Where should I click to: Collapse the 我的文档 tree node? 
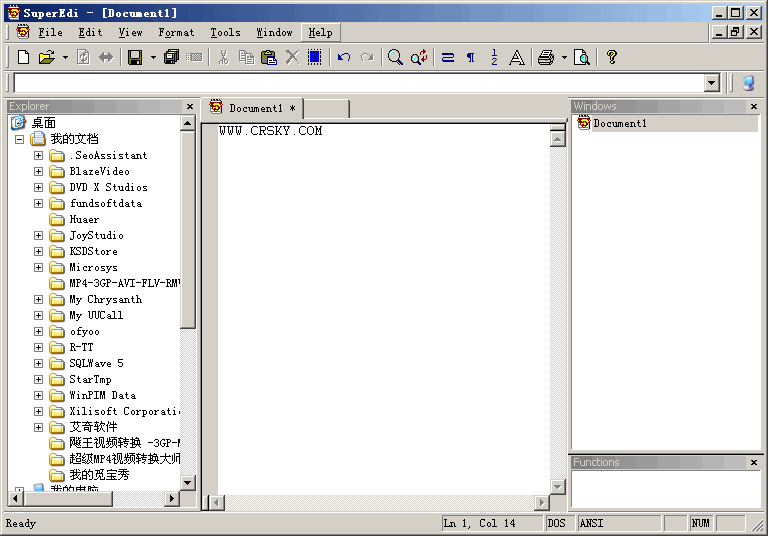(19, 139)
